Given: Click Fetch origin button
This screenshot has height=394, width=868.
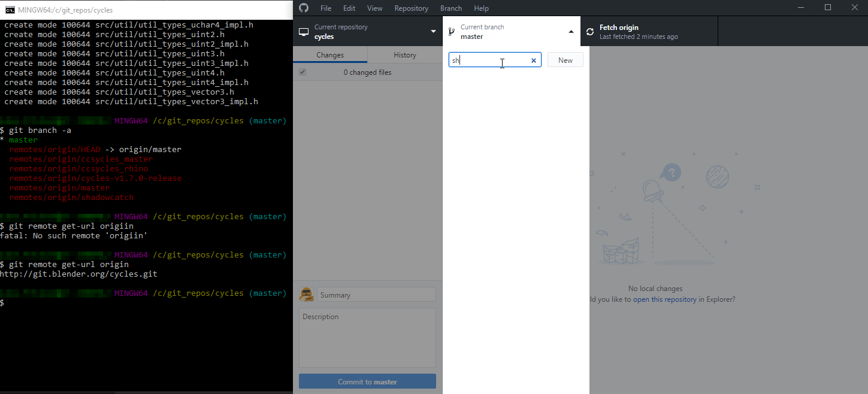Looking at the screenshot, I should pyautogui.click(x=649, y=32).
